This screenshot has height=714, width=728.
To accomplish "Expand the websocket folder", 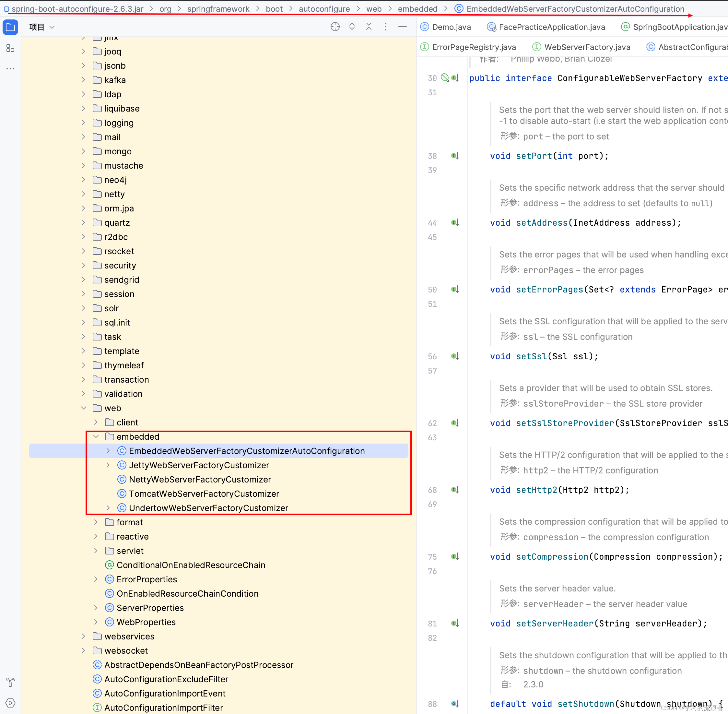I will coord(84,651).
